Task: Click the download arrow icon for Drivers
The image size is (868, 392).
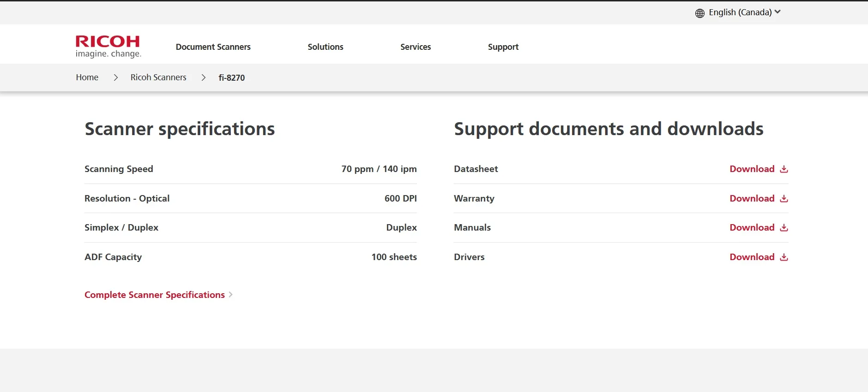Action: pos(784,257)
